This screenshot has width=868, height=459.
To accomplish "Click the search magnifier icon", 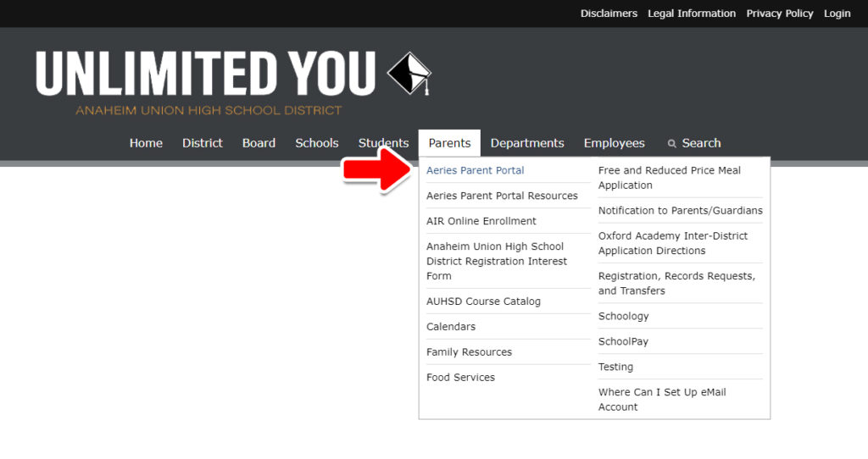I will pyautogui.click(x=671, y=144).
